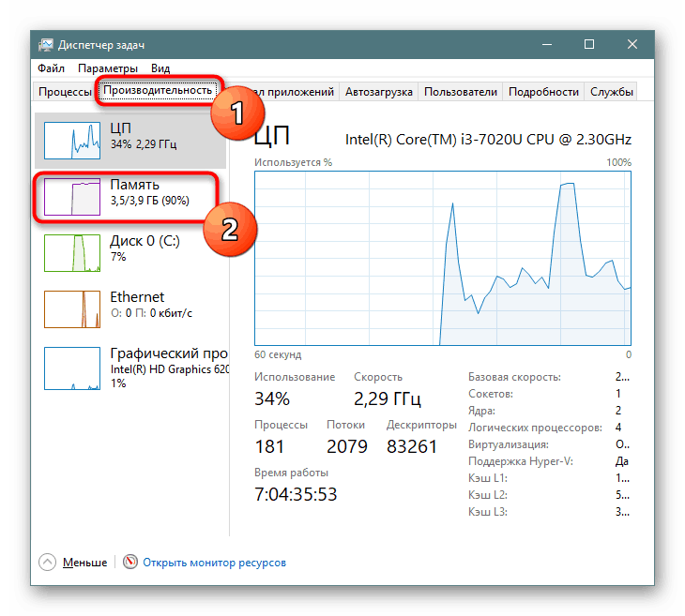Minimize the Диспетчер задач window
Viewport: 685px width, 616px height.
[547, 44]
